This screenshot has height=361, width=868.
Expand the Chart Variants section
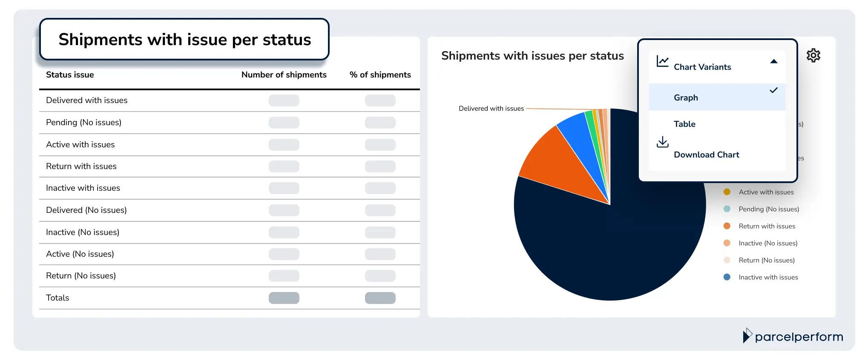pos(702,67)
